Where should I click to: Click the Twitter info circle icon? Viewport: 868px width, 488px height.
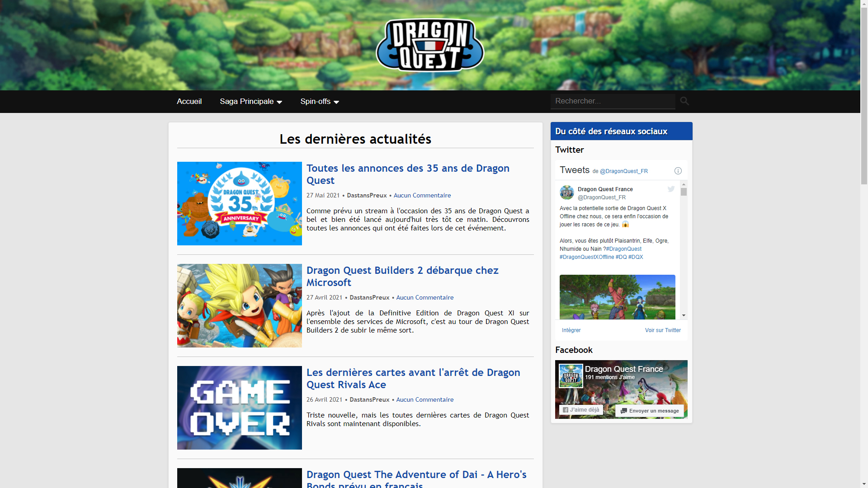678,171
